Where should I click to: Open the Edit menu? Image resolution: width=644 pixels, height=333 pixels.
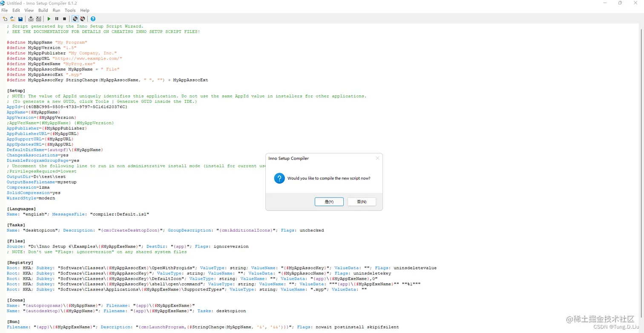click(16, 10)
